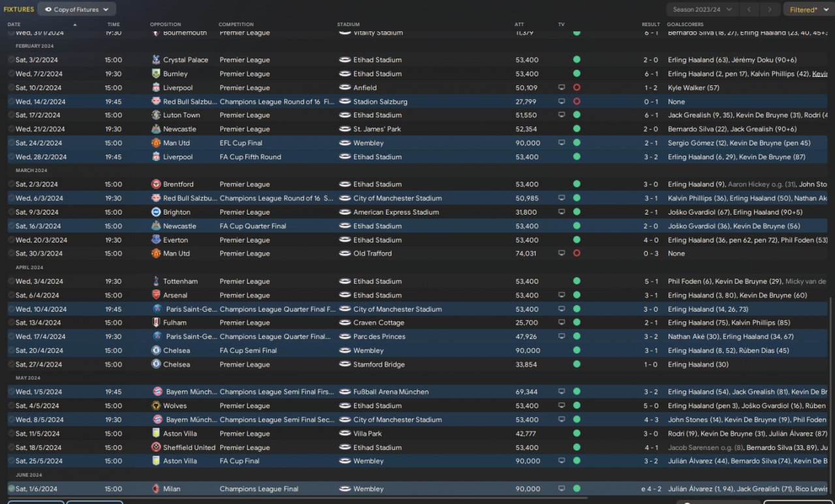Screen dimensions: 835x504
Task: Tick the selection circle for Sat, 9/3/2024
Action: [11, 213]
